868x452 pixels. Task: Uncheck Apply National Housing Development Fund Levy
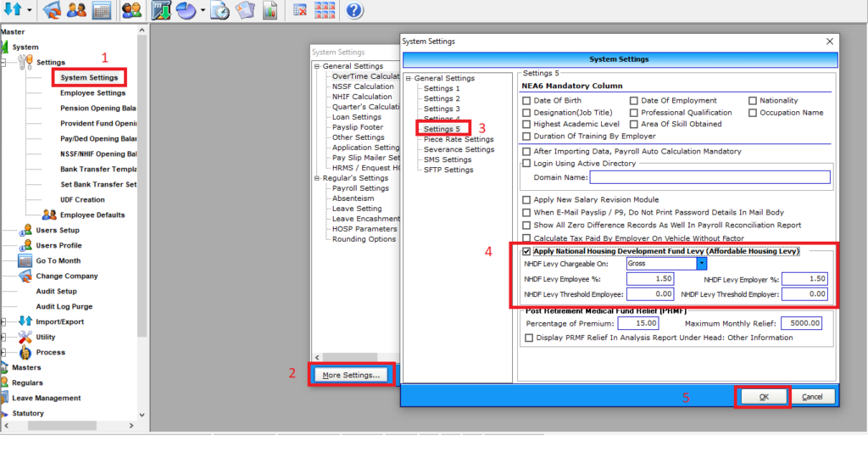point(526,252)
